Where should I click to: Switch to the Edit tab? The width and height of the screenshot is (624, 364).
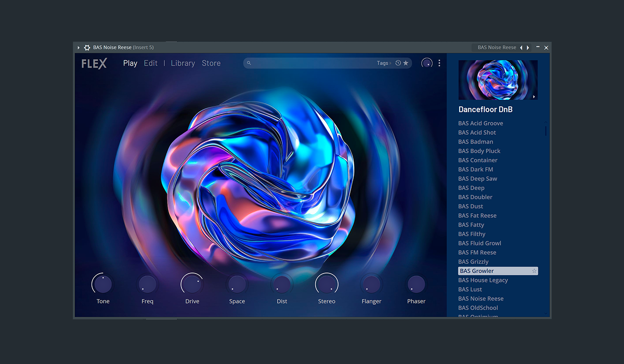coord(151,63)
